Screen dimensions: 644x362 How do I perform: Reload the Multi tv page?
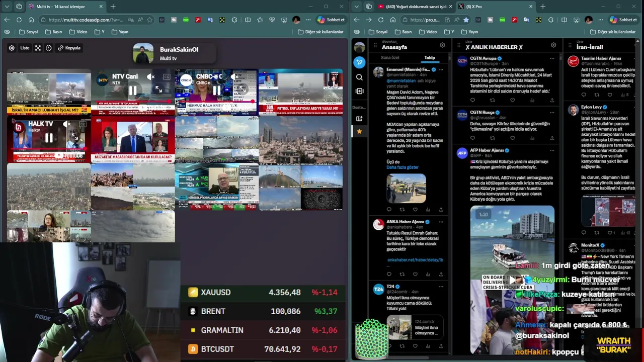coord(19,20)
